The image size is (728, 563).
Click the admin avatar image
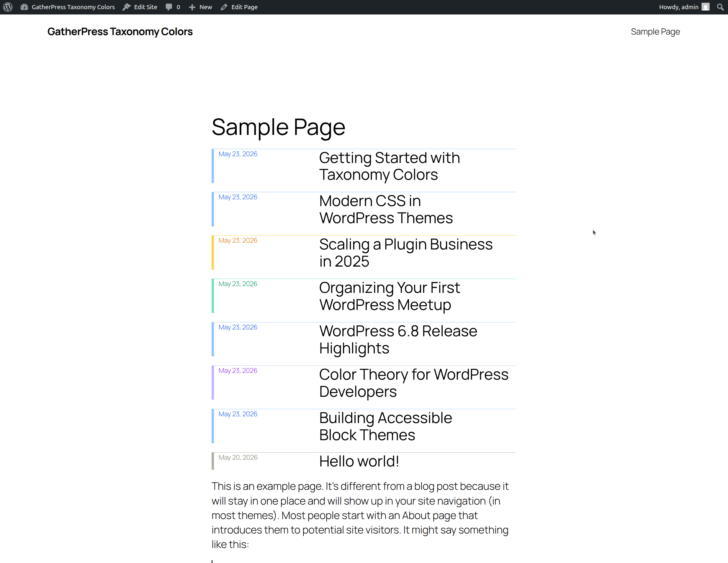(706, 7)
